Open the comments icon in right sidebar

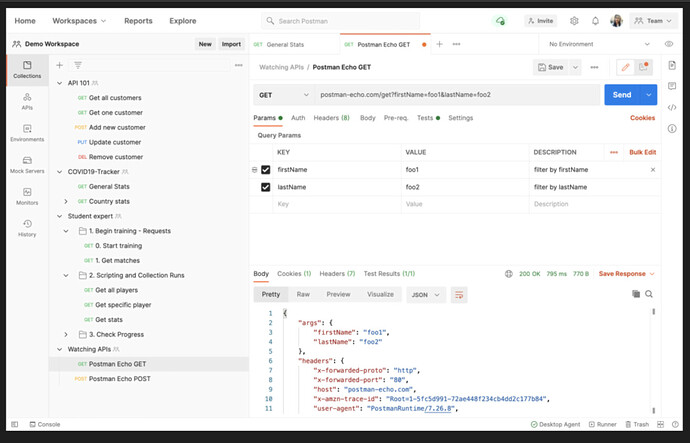coord(672,86)
